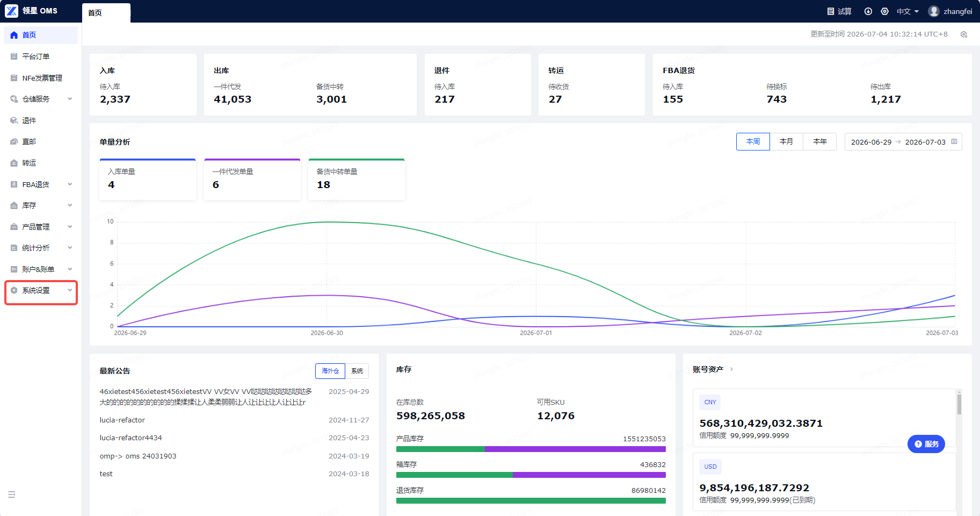Open the 平台订单 menu item
980x516 pixels.
coord(41,56)
